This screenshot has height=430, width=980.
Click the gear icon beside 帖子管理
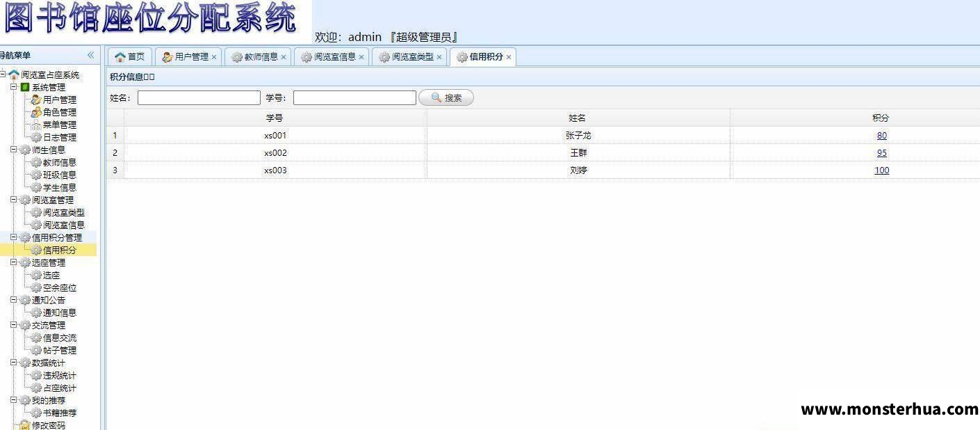point(36,350)
